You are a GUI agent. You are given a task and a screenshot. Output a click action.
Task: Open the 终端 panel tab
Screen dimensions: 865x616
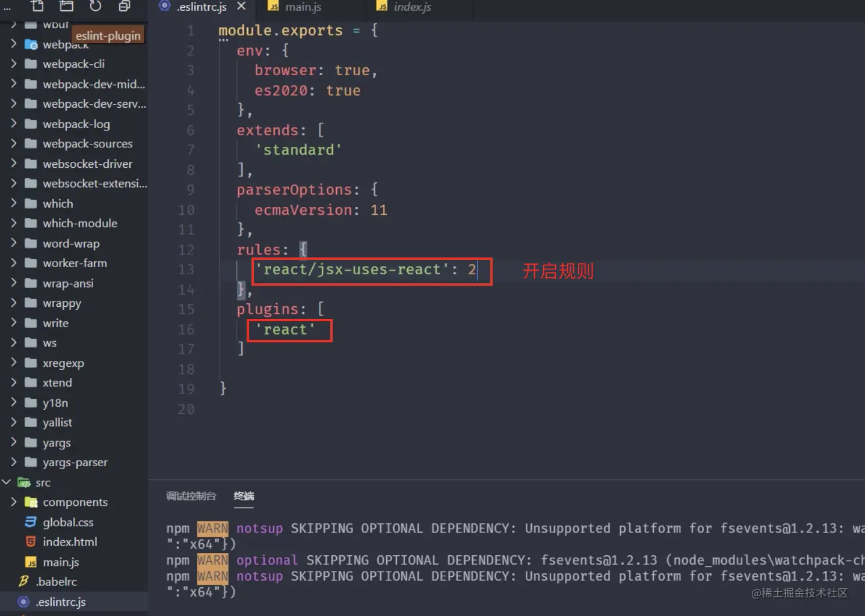pos(244,496)
